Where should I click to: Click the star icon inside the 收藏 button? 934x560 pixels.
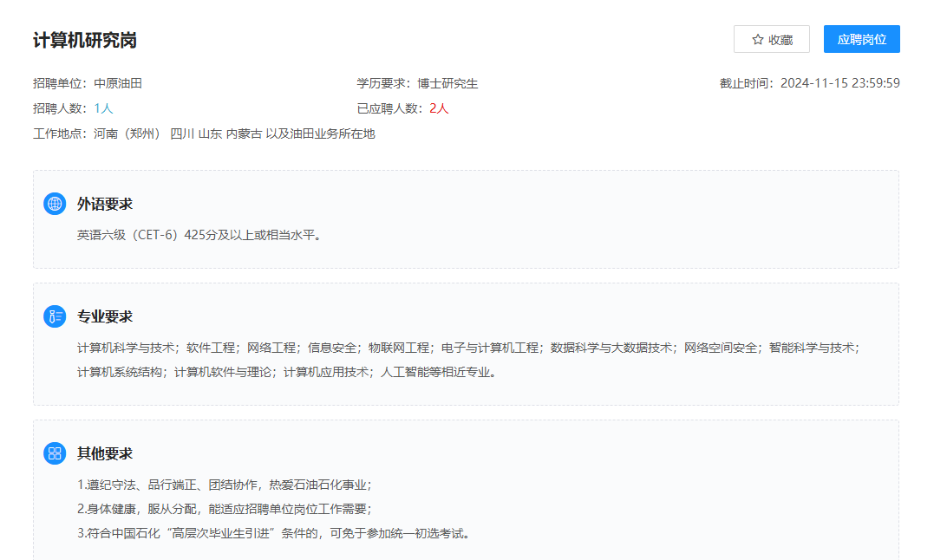tap(758, 39)
